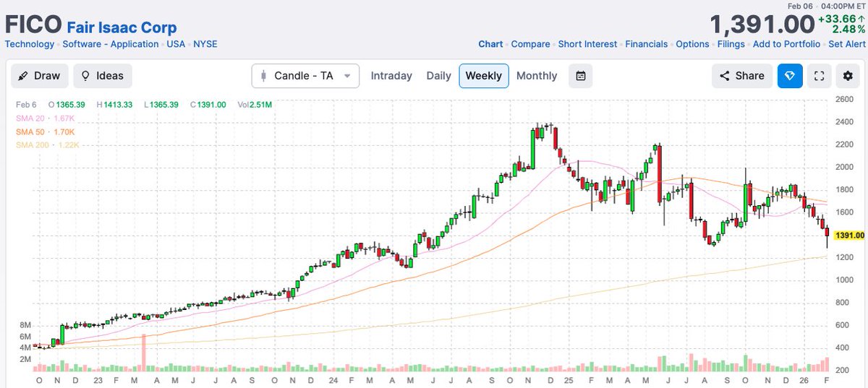The height and width of the screenshot is (388, 868).
Task: Click the Set Alert link
Action: (x=846, y=44)
